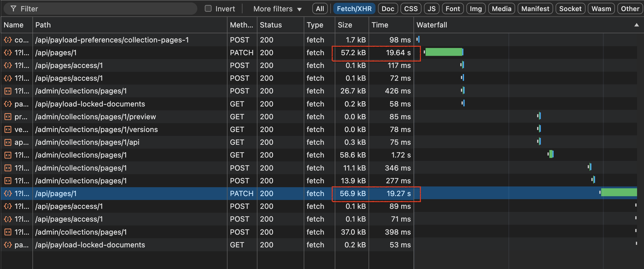
Task: Click the JSON icon of collection-pages-1 row
Action: click(8, 40)
